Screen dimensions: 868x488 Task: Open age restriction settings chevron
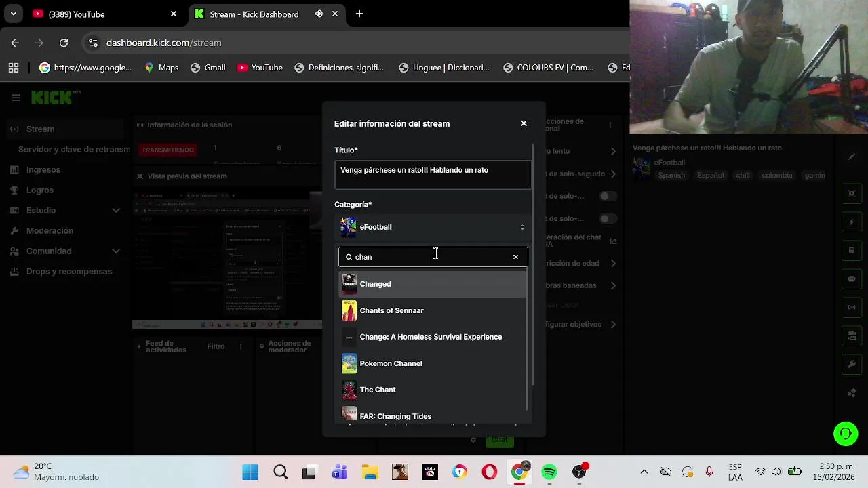pos(613,263)
